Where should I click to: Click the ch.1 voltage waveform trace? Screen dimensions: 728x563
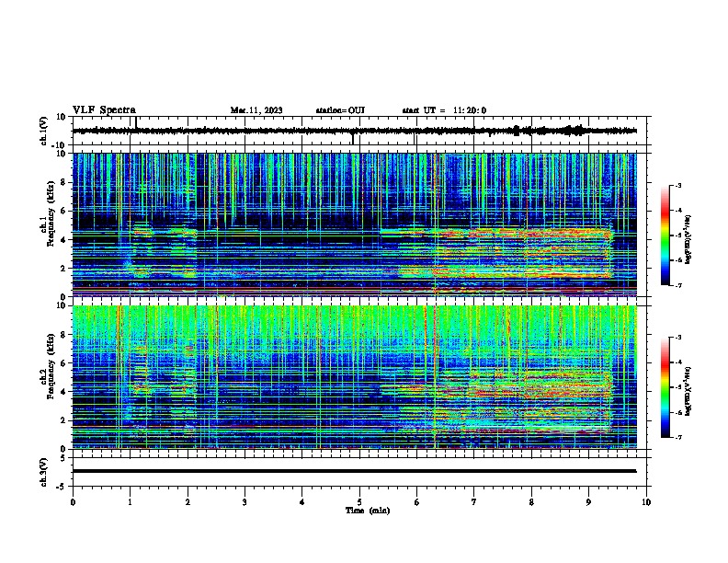(x=355, y=131)
